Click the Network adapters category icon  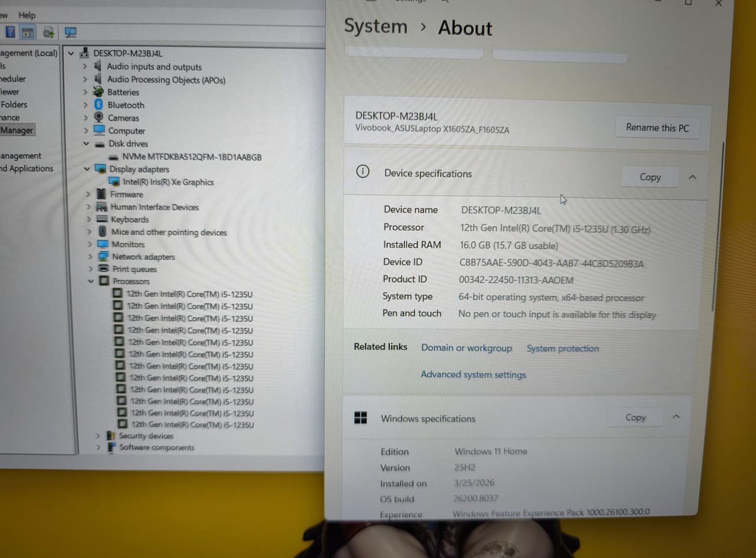[x=103, y=256]
